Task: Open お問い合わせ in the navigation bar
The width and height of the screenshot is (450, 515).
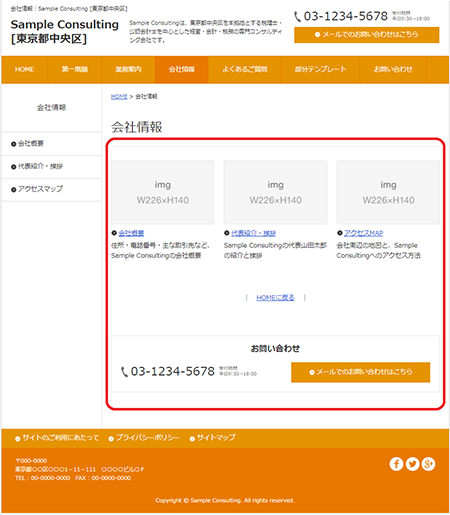Action: click(393, 69)
